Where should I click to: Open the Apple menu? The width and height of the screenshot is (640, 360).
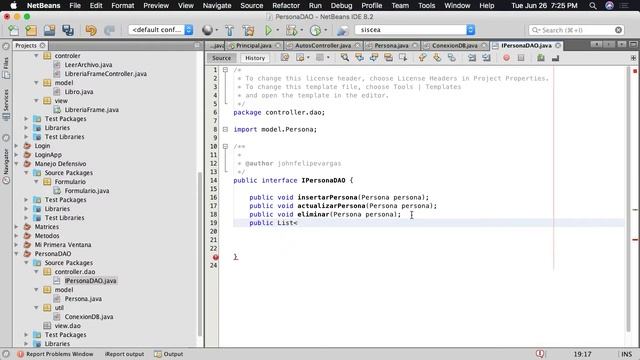pyautogui.click(x=13, y=6)
